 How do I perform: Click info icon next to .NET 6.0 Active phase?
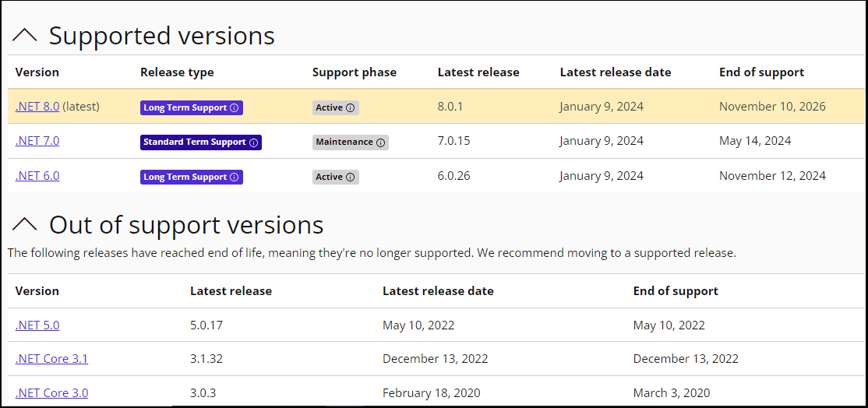coord(350,178)
